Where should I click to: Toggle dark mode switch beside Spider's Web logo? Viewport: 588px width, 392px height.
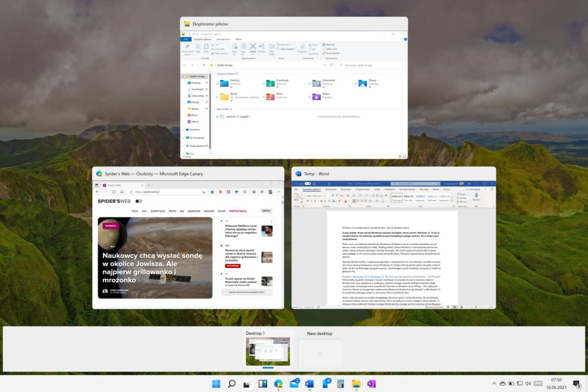click(x=139, y=201)
